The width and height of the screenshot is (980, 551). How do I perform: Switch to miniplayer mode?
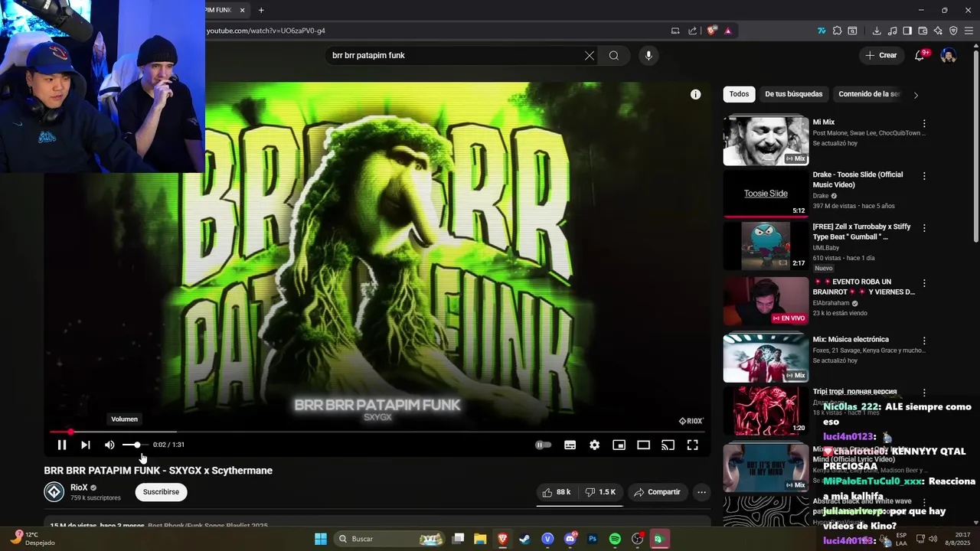coord(619,445)
